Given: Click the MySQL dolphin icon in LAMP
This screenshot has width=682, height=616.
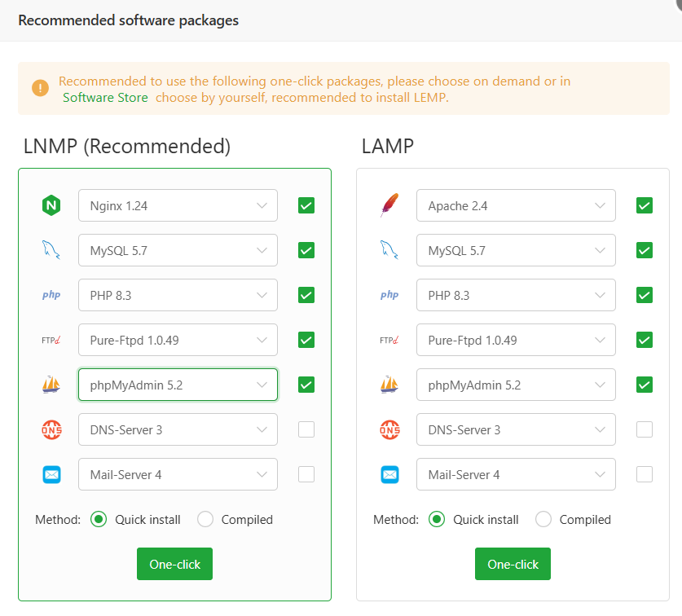Looking at the screenshot, I should click(x=389, y=250).
